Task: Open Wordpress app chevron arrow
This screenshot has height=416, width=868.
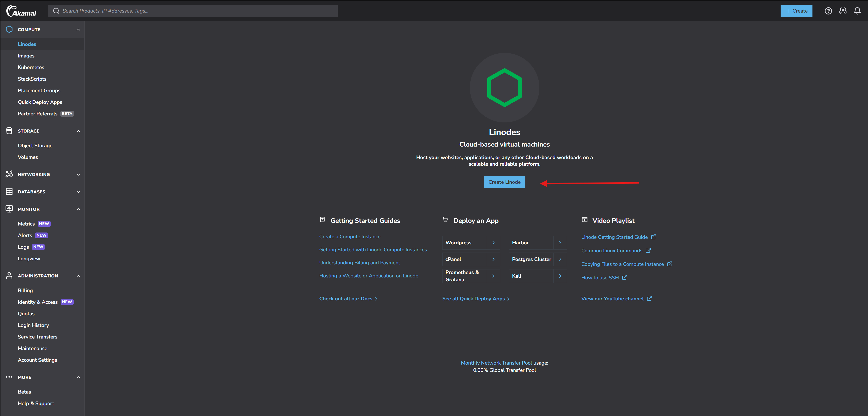Action: pos(493,243)
